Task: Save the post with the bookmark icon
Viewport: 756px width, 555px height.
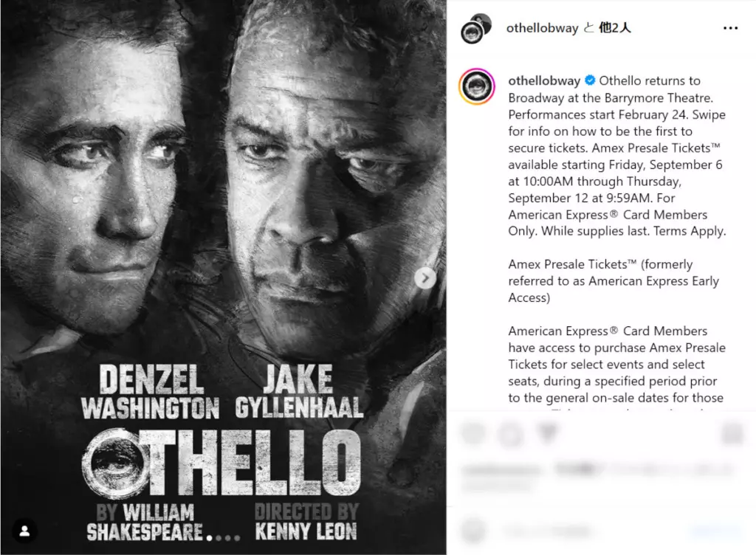Action: click(x=732, y=433)
